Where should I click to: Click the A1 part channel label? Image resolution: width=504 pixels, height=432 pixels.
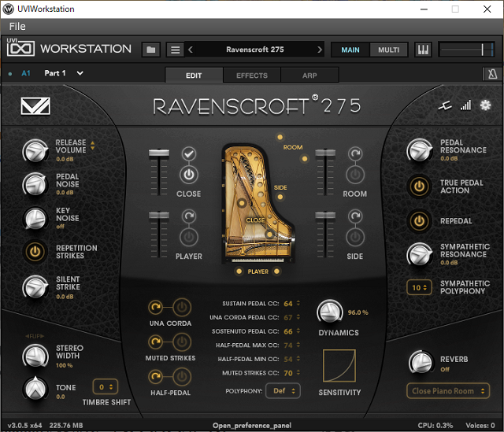(26, 73)
